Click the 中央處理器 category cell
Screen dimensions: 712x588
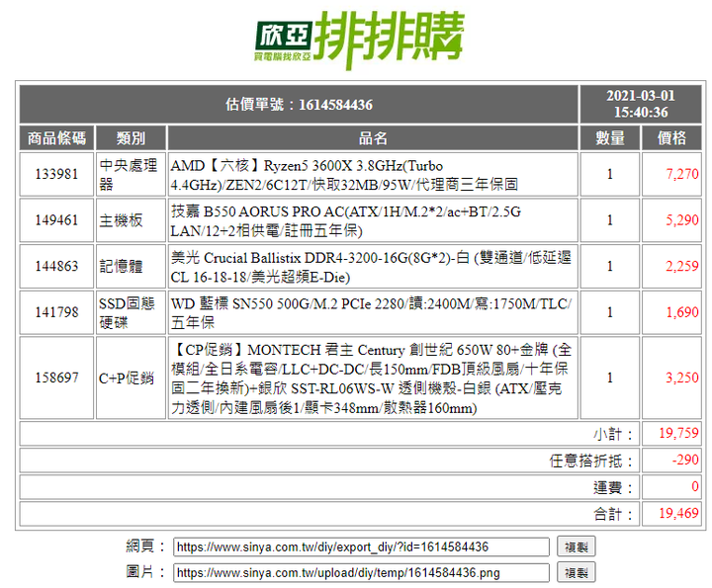[131, 174]
